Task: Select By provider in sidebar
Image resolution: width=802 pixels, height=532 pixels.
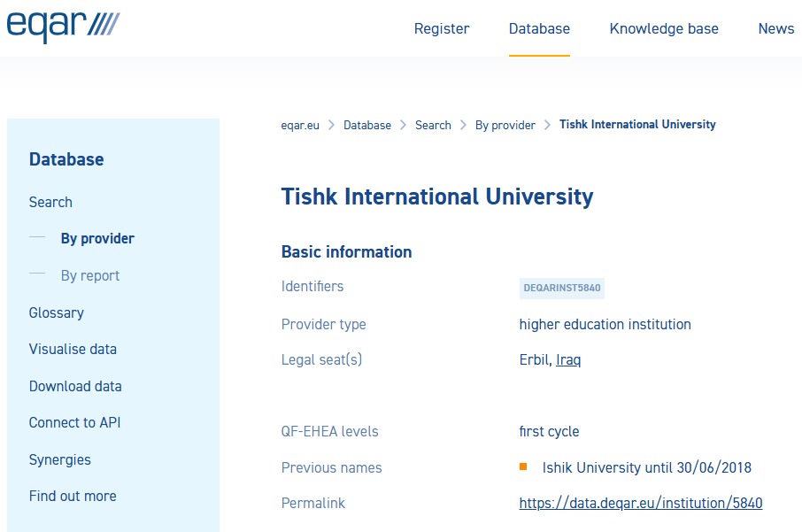Action: (x=97, y=239)
